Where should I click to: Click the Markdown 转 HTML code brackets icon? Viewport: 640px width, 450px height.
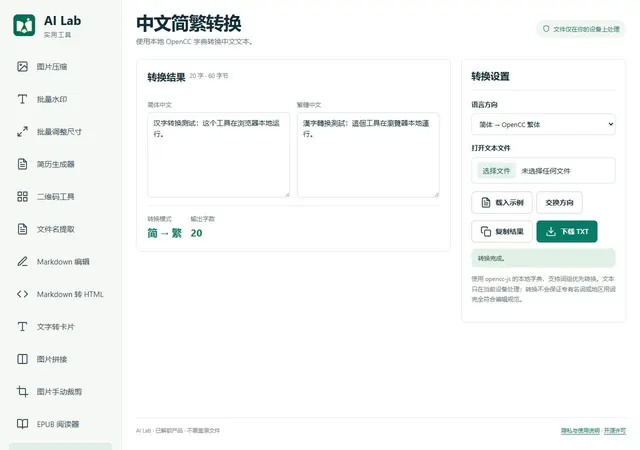tap(22, 294)
